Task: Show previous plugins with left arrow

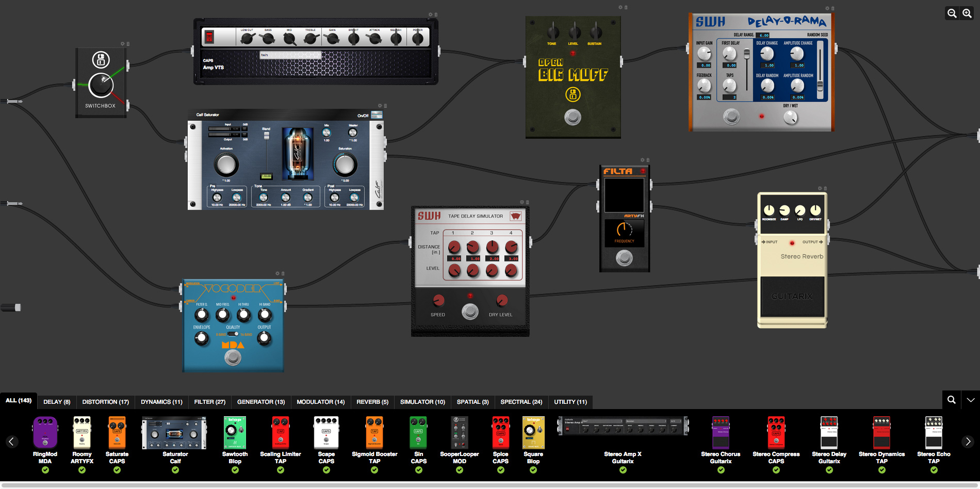Action: [11, 442]
